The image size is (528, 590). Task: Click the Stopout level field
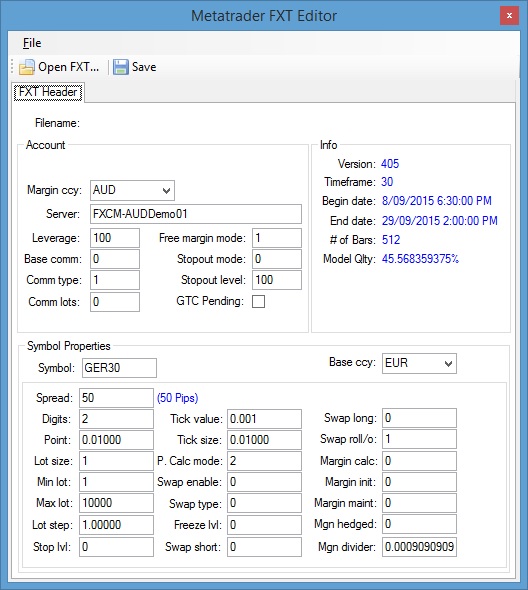pos(277,280)
